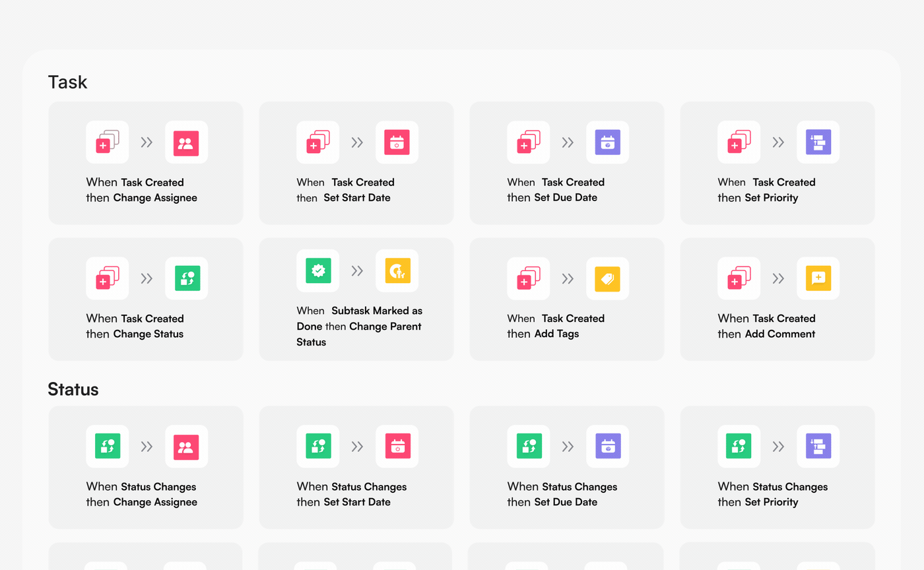Open "Task Created then Set Due Date" template text

555,190
